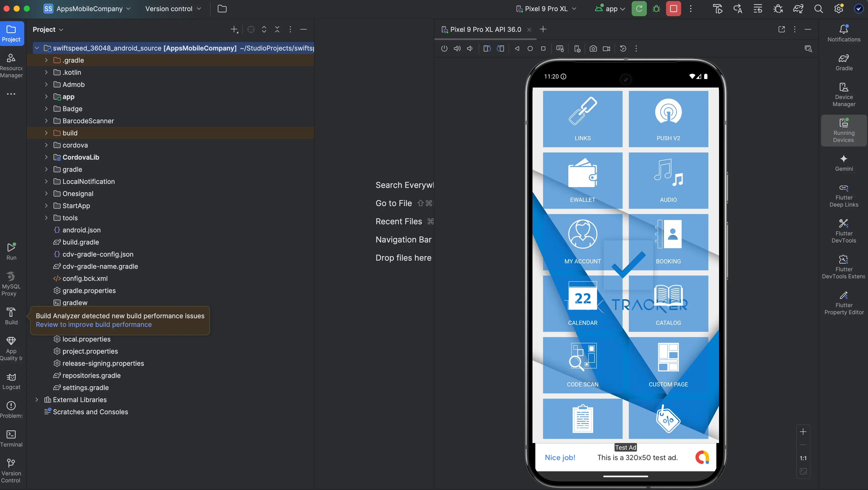Add a new emulator tab with plus button
The width and height of the screenshot is (868, 490).
click(543, 29)
